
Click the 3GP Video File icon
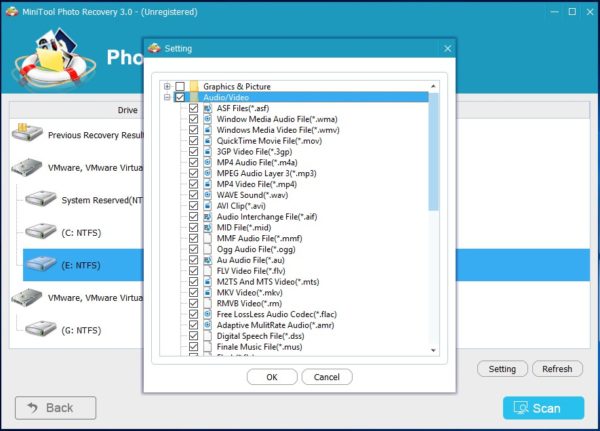pyautogui.click(x=207, y=152)
